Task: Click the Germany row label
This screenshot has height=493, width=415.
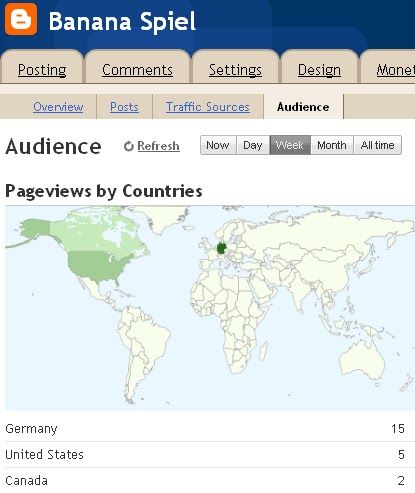Action: point(31,429)
